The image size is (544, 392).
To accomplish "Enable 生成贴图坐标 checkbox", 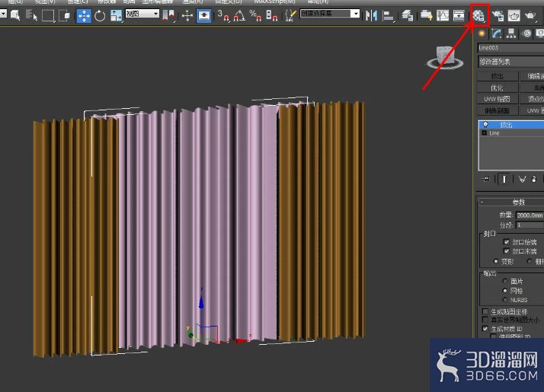I will tap(485, 311).
